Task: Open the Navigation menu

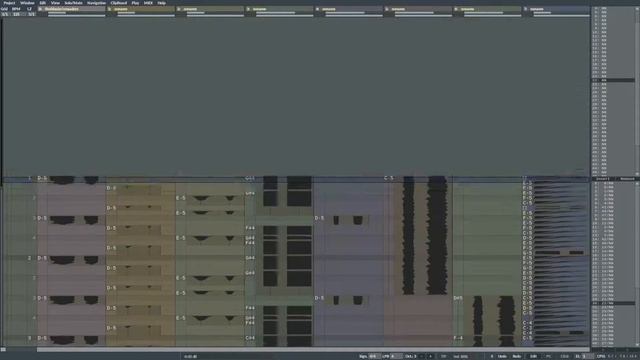Action: pos(96,3)
